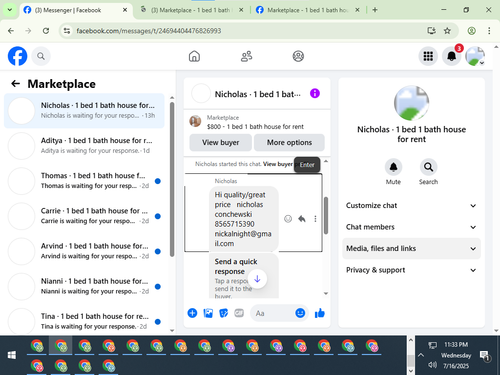500x375 pixels.
Task: Open the Aditya conversation
Action: coord(84,146)
